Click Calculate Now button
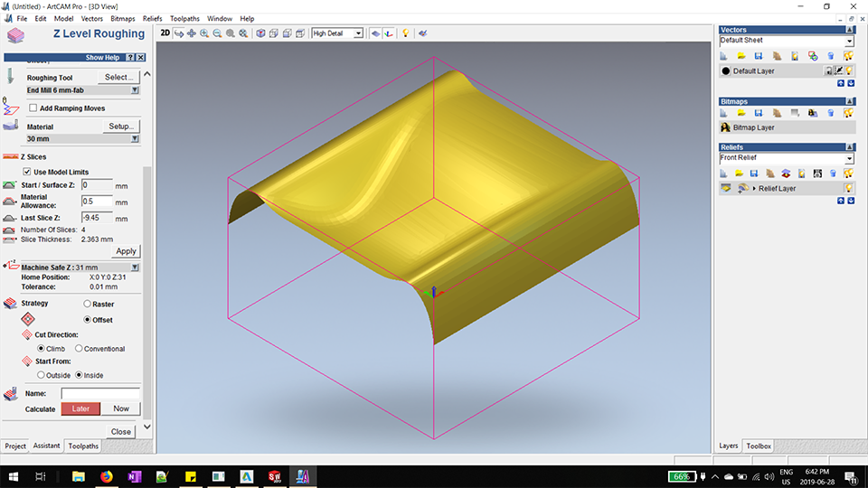868x488 pixels. (x=121, y=408)
